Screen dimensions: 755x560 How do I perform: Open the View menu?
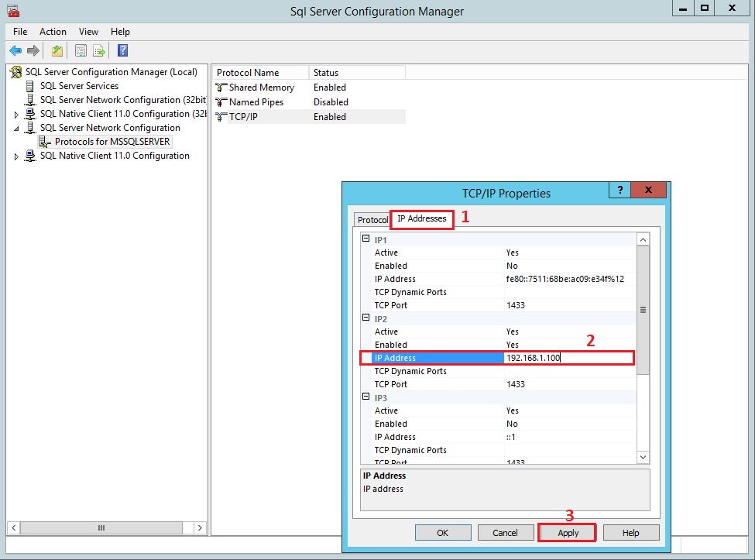pyautogui.click(x=88, y=32)
